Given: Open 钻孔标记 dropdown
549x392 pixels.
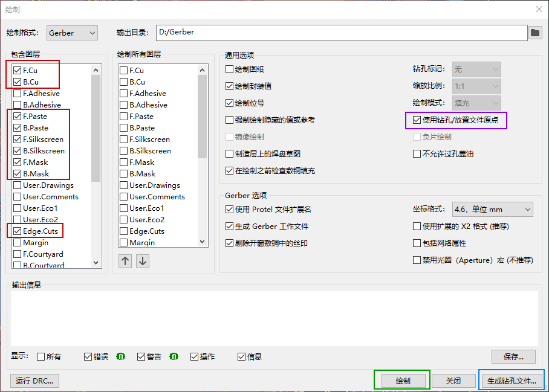Looking at the screenshot, I should (x=476, y=69).
